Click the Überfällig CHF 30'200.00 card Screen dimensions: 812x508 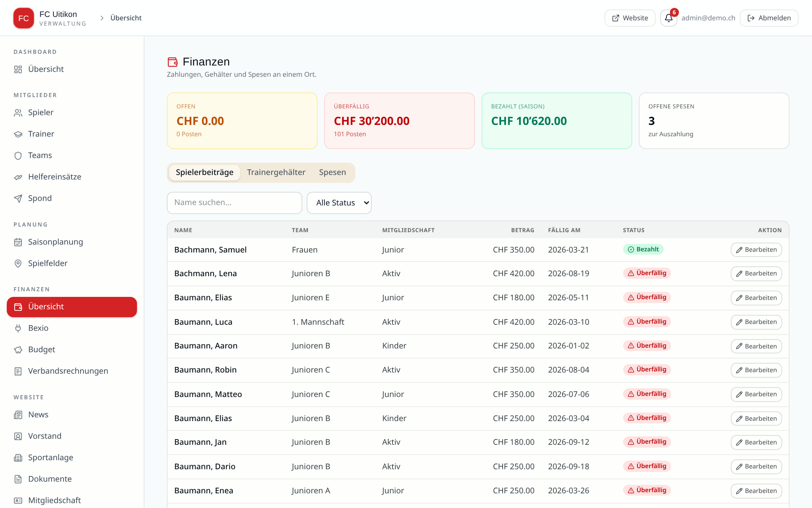399,121
